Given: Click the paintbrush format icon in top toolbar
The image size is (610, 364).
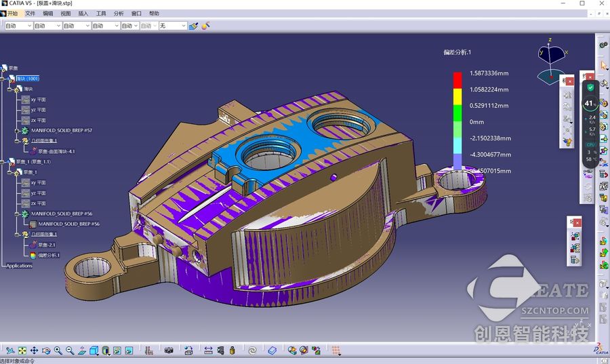Looking at the screenshot, I should 193,26.
